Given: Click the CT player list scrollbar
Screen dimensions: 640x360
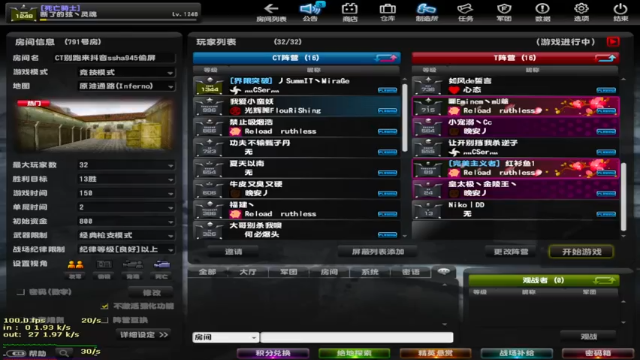Looking at the screenshot, I should [404, 118].
